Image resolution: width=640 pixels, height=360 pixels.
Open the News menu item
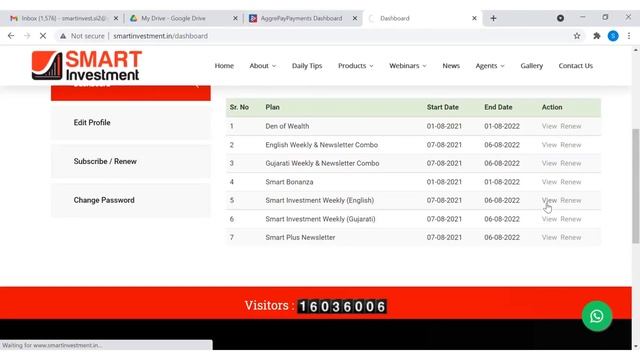451,66
